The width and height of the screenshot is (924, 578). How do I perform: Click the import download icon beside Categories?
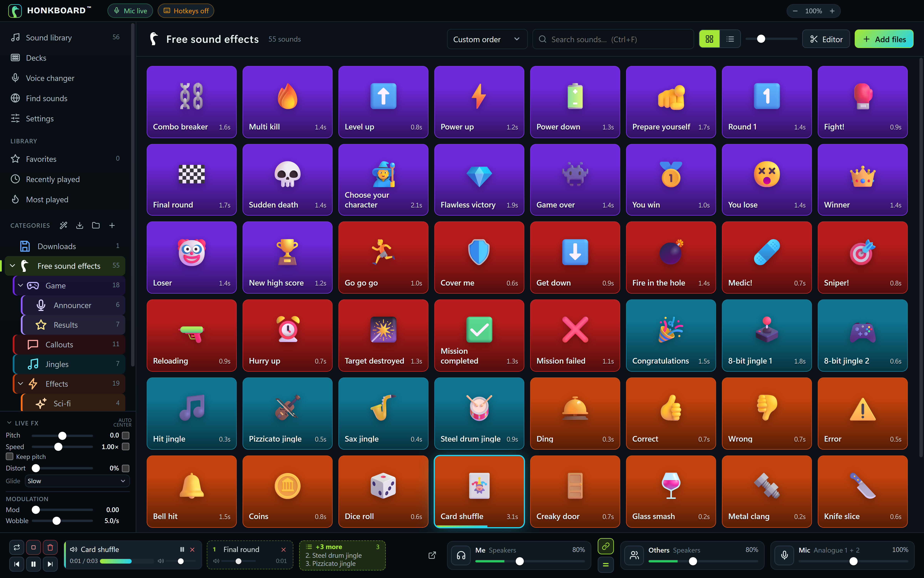[80, 226]
